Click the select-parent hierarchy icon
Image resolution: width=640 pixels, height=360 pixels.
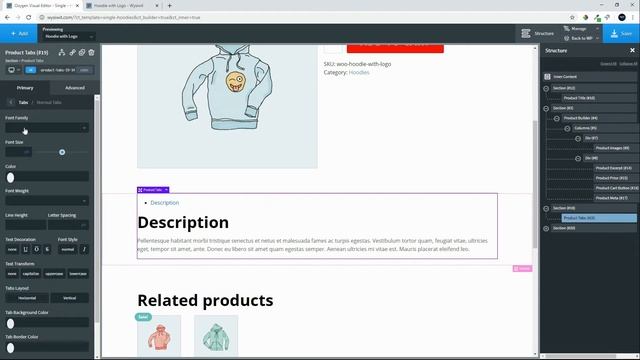tap(62, 52)
